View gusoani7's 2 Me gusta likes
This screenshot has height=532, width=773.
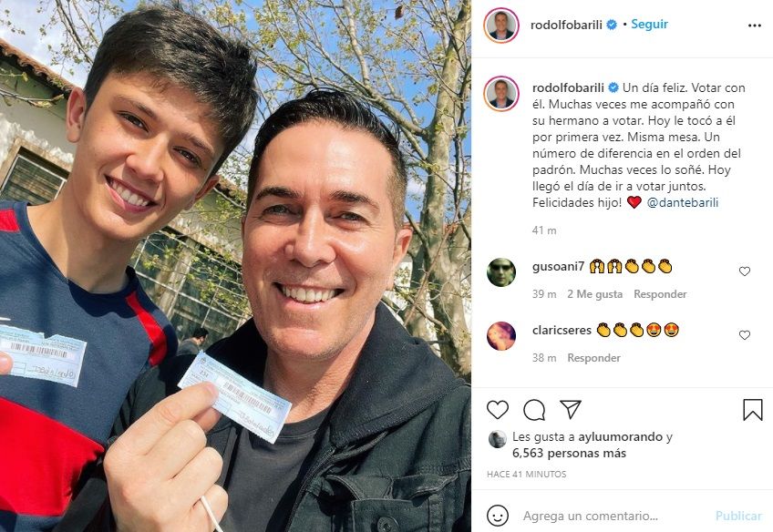tap(594, 294)
